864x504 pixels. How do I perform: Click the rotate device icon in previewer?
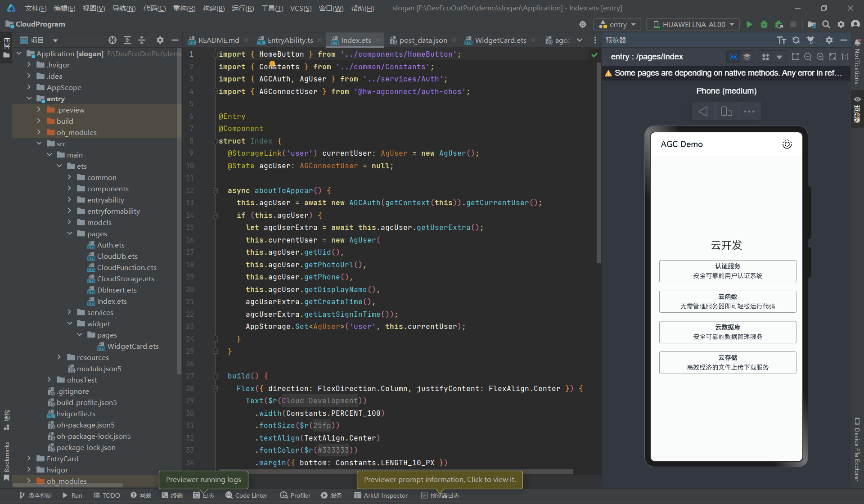tap(726, 112)
